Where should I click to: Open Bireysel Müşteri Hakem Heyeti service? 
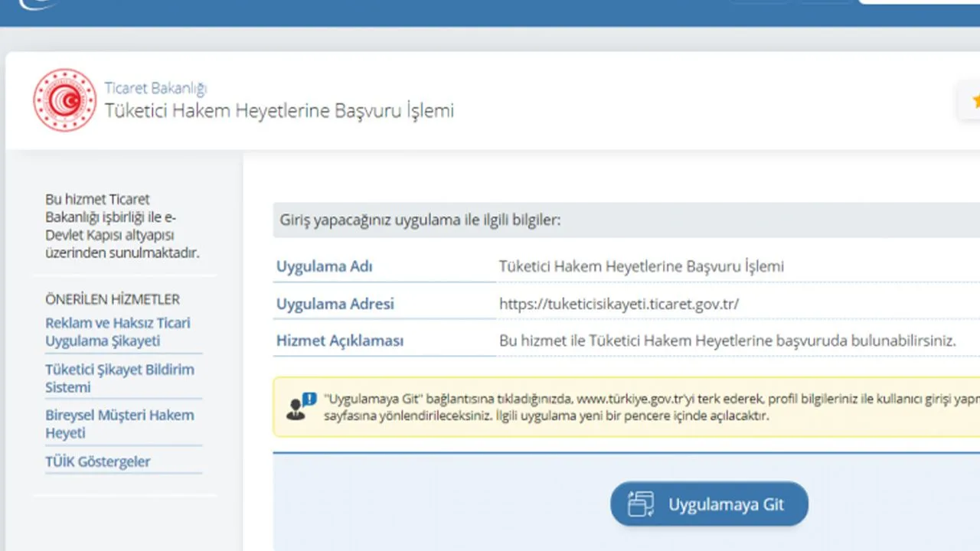[x=117, y=424]
